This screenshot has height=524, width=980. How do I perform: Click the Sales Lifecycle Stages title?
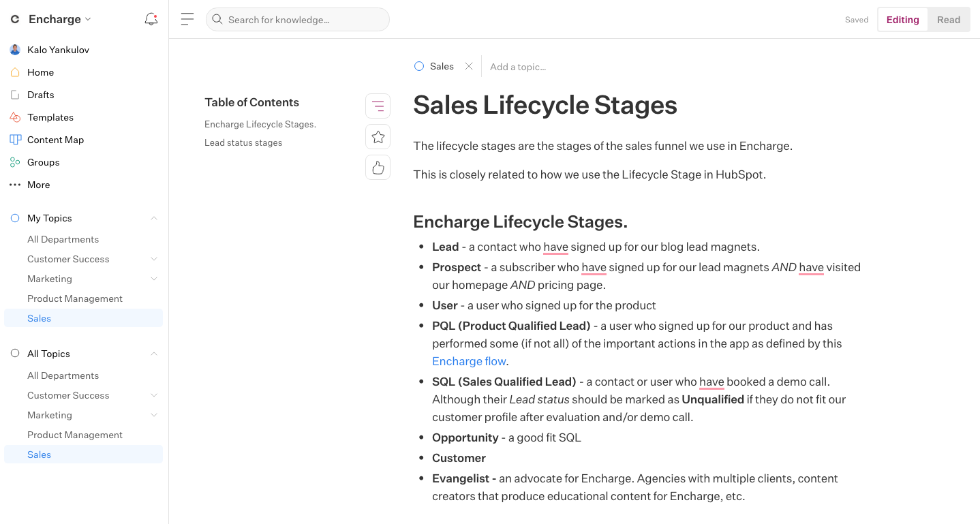click(x=545, y=105)
